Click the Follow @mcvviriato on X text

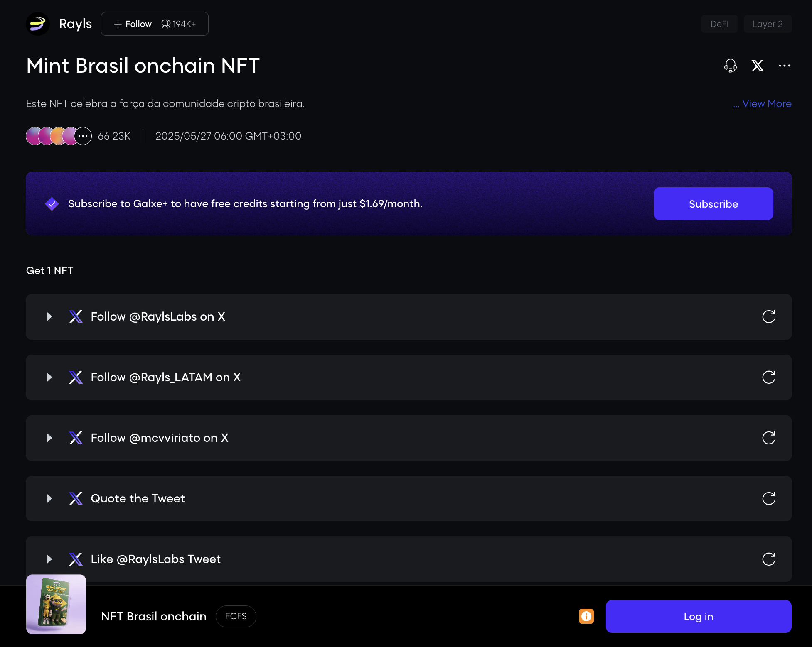click(160, 438)
